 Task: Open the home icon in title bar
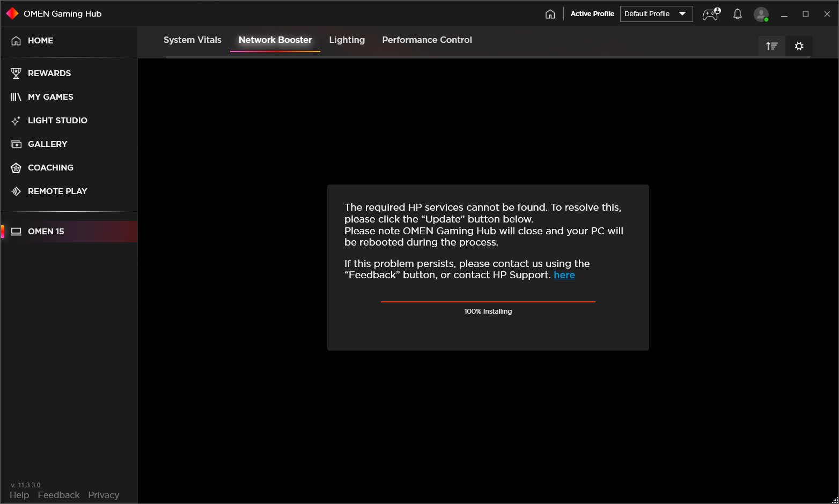coord(550,14)
